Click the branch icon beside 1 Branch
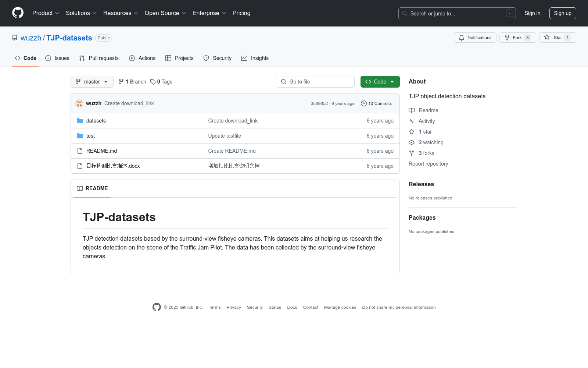Image resolution: width=588 pixels, height=368 pixels. [121, 82]
